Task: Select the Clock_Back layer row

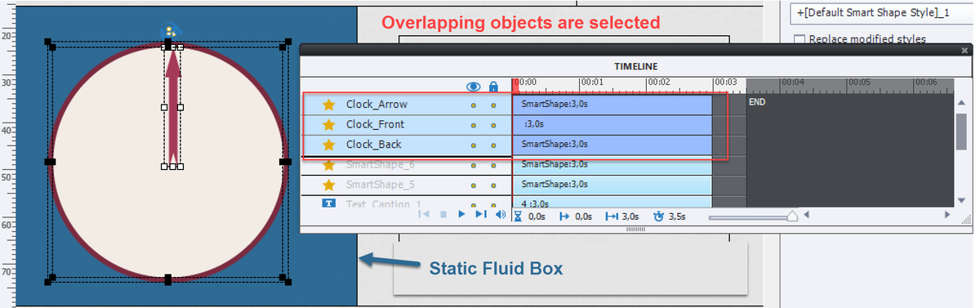Action: coord(407,145)
